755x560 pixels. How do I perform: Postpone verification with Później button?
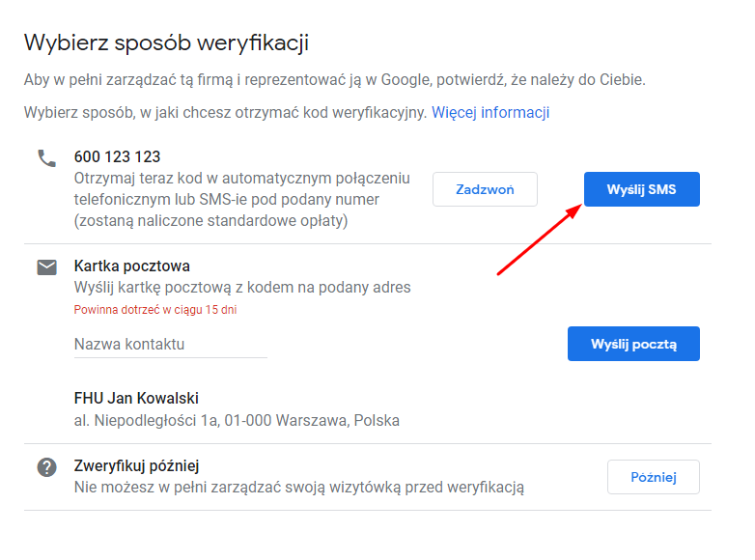coord(653,477)
